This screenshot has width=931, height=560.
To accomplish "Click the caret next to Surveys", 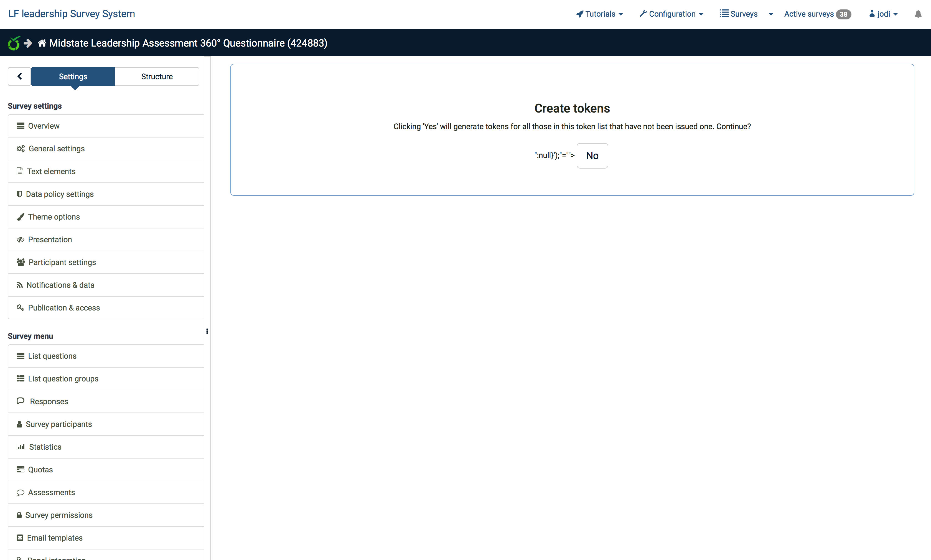I will coord(771,14).
